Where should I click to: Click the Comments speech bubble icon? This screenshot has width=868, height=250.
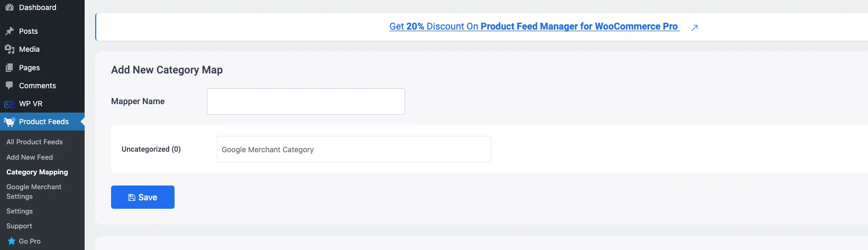[x=9, y=86]
